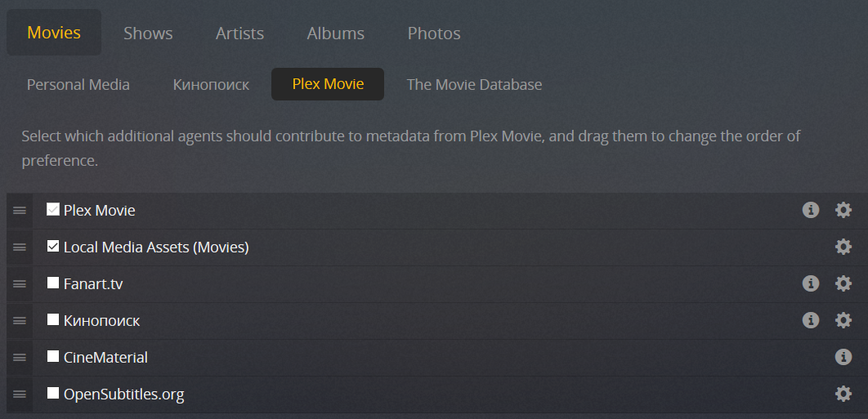Screen dimensions: 868x419
Task: Go to the Personal Media agent tab
Action: pos(78,84)
